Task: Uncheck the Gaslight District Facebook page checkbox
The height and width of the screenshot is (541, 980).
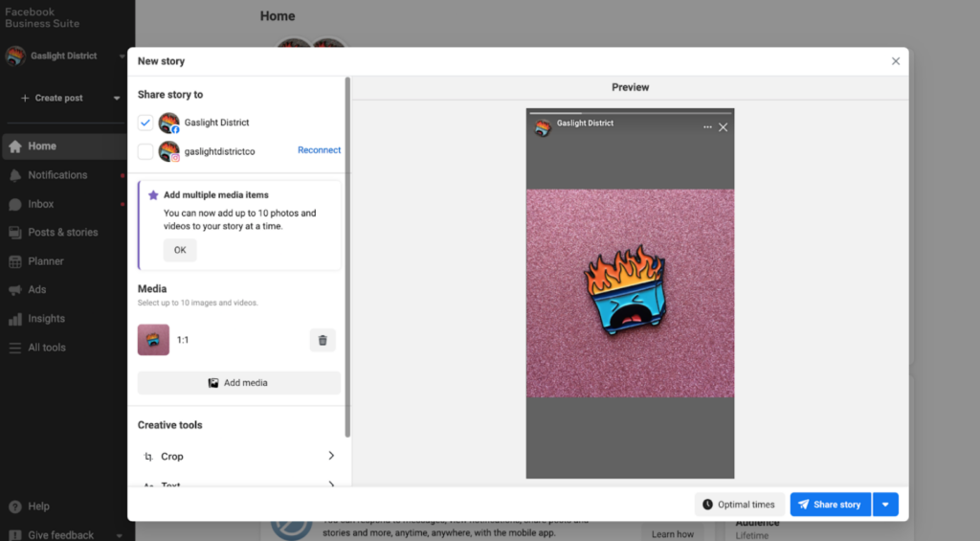Action: [x=145, y=123]
